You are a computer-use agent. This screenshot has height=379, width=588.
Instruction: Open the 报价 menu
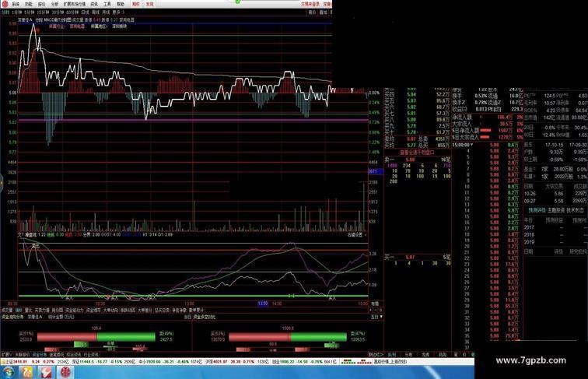click(x=42, y=4)
